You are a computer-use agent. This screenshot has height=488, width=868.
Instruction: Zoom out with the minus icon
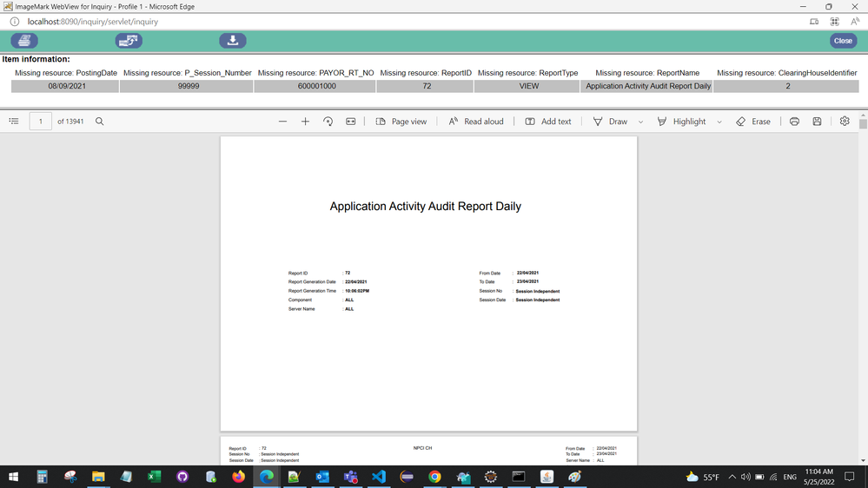[x=282, y=122]
